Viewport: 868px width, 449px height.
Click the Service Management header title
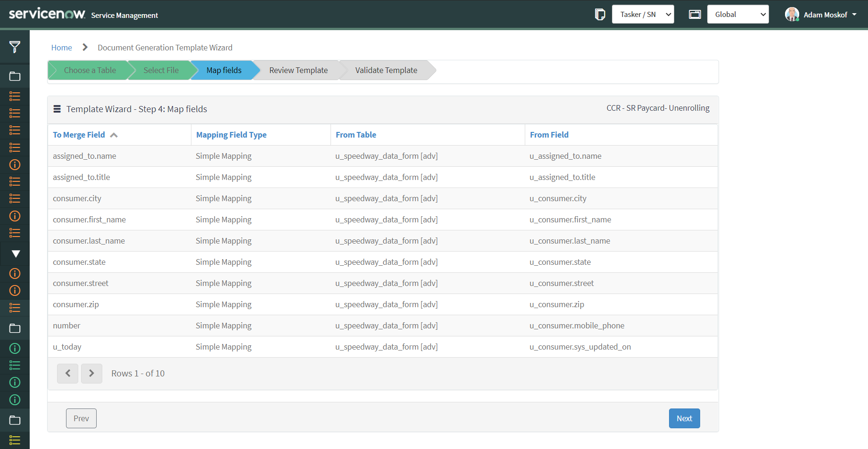click(x=124, y=15)
